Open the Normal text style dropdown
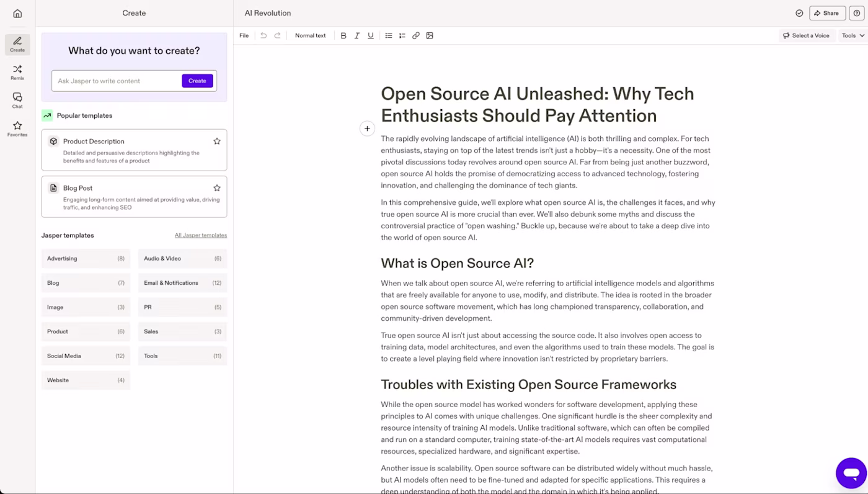The height and width of the screenshot is (494, 868). point(310,35)
